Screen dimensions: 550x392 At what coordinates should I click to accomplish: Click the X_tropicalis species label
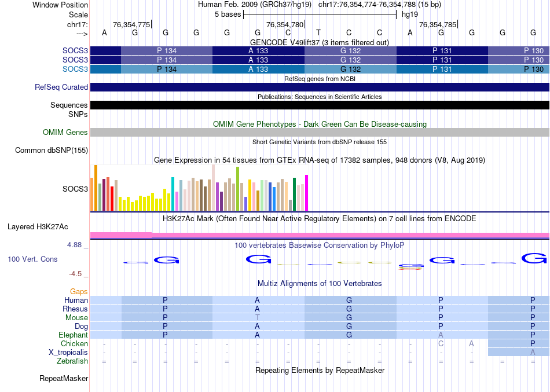(x=68, y=353)
